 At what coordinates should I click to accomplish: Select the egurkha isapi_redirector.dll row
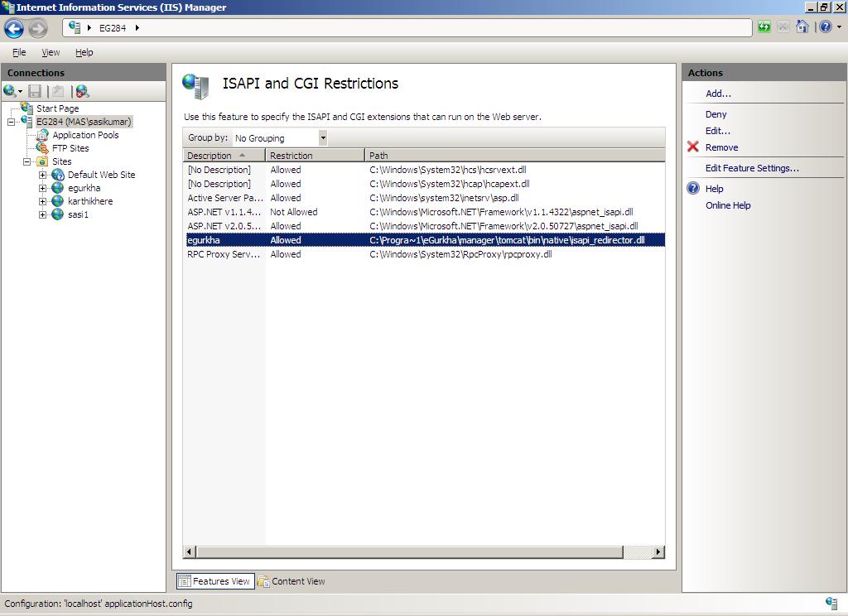point(424,240)
